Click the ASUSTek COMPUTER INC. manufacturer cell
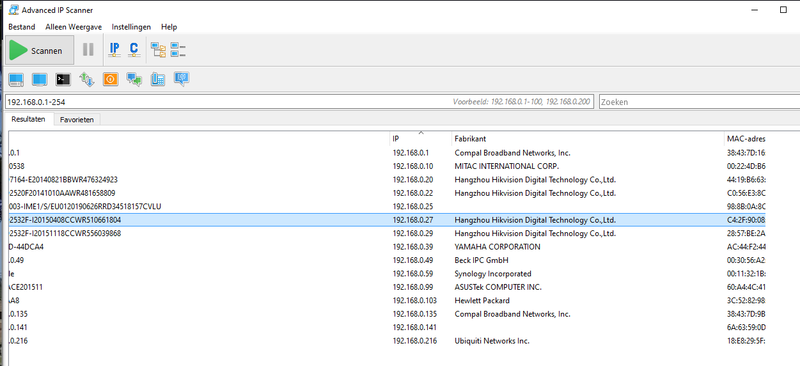This screenshot has height=366, width=800. 498,287
